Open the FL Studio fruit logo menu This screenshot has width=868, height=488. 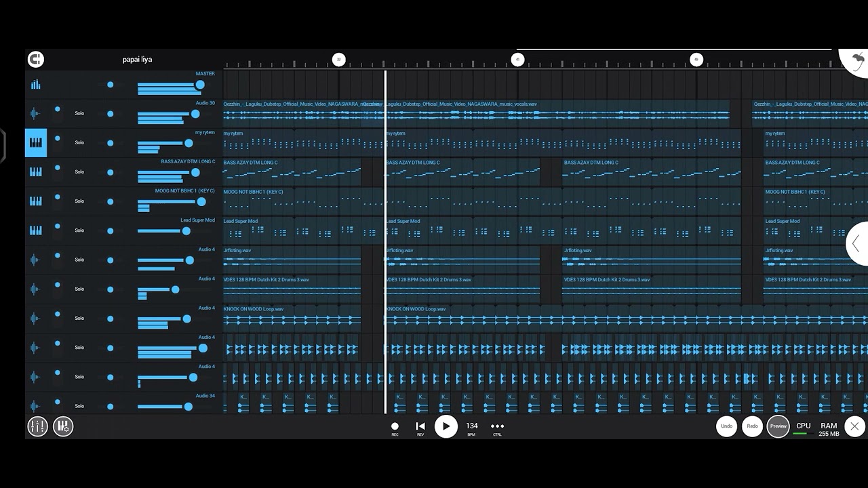coord(856,62)
